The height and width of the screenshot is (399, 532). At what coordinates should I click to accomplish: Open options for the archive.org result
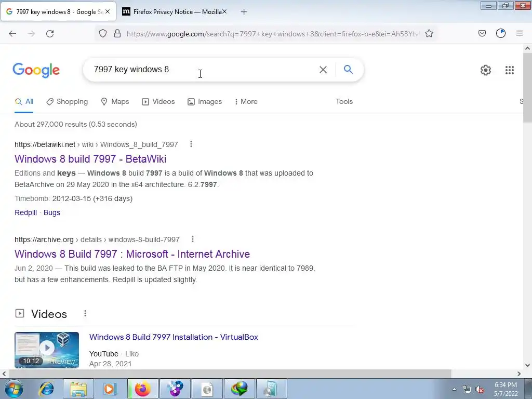click(x=192, y=239)
